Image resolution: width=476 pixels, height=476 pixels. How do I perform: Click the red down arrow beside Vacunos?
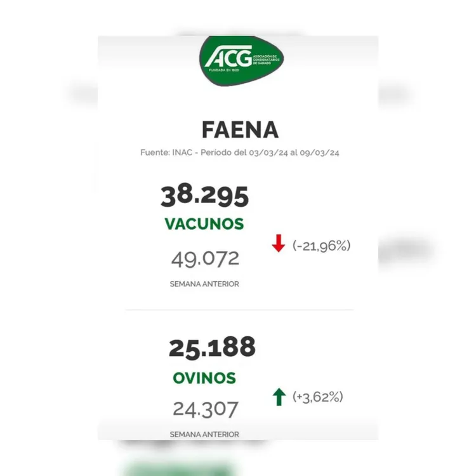click(x=278, y=244)
